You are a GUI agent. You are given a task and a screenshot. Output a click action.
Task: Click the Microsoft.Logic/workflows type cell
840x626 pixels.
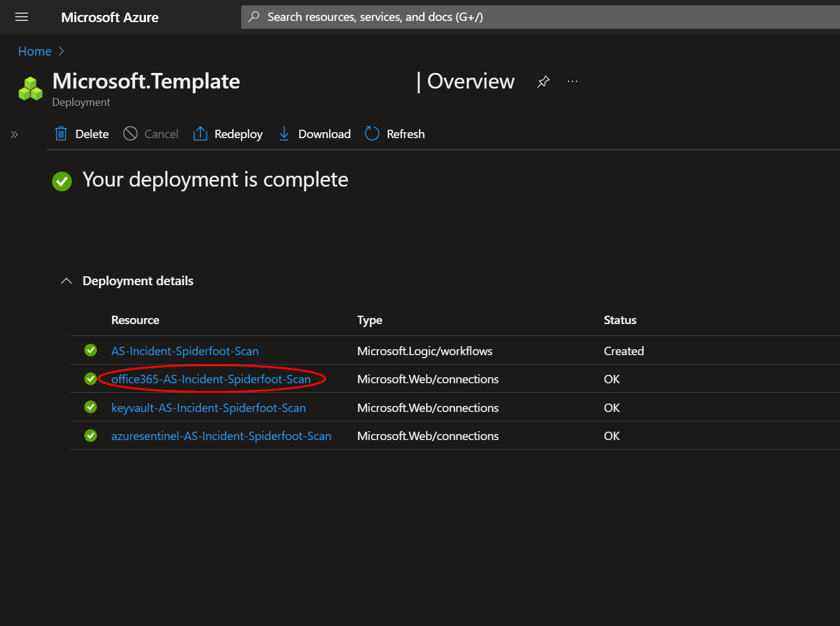425,351
